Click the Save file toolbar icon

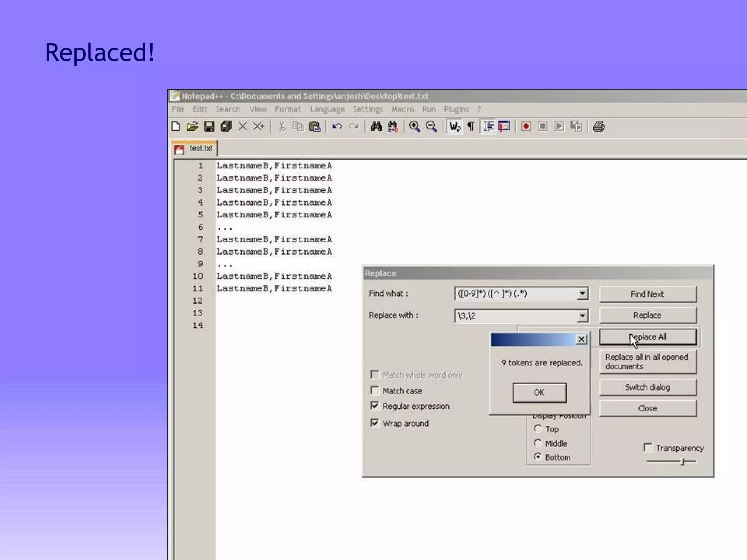209,127
